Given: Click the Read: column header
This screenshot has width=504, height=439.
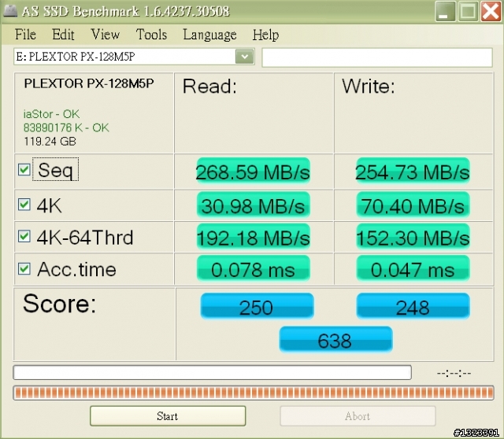Looking at the screenshot, I should point(209,87).
